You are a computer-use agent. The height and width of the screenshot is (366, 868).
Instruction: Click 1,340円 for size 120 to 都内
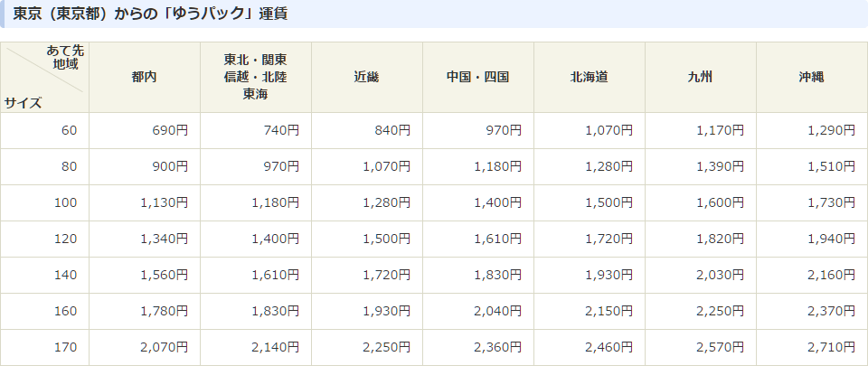(164, 239)
